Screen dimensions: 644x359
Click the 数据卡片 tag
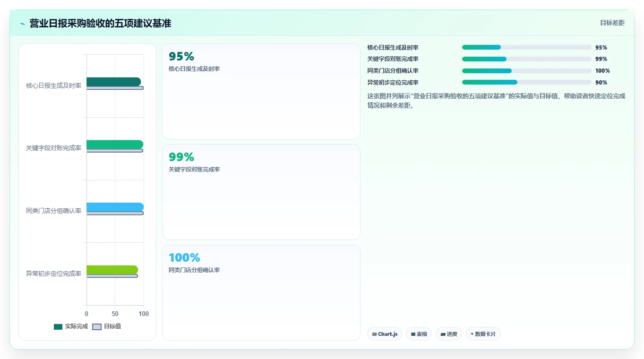click(x=483, y=334)
